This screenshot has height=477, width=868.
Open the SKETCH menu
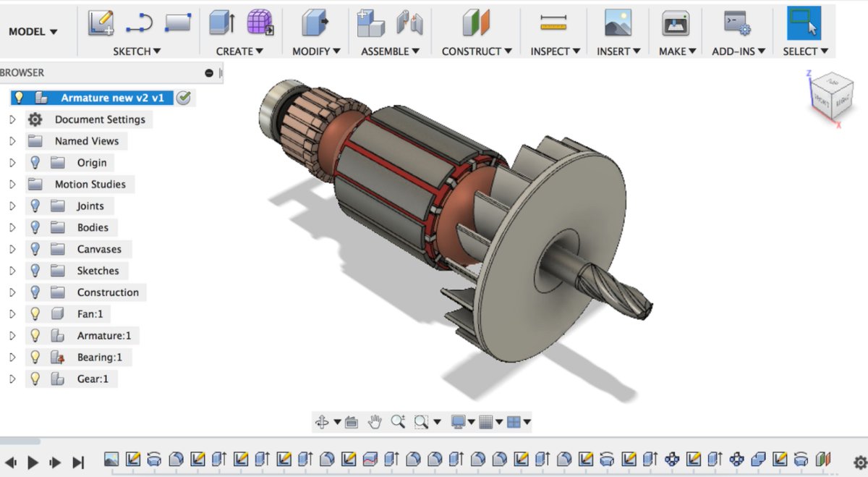pos(137,51)
